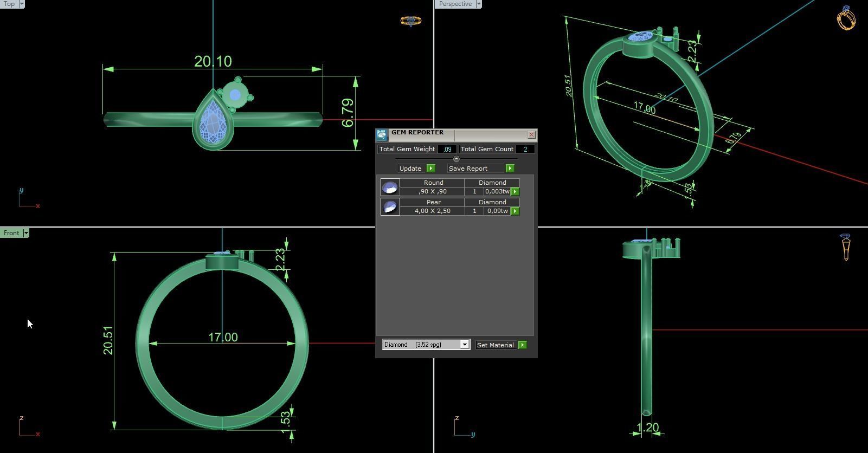
Task: Click the ring-on-finger icon in side viewport
Action: (846, 247)
